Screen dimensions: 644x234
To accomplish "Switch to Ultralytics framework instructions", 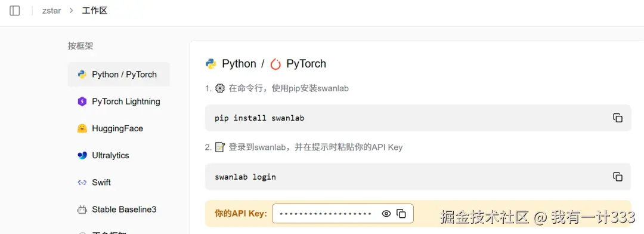I will pos(119,155).
